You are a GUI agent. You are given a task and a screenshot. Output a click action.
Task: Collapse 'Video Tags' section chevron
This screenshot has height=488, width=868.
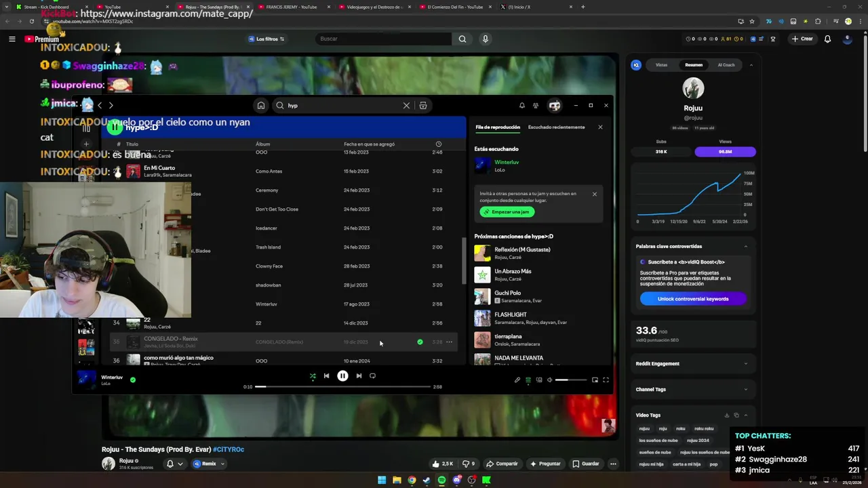[746, 415]
